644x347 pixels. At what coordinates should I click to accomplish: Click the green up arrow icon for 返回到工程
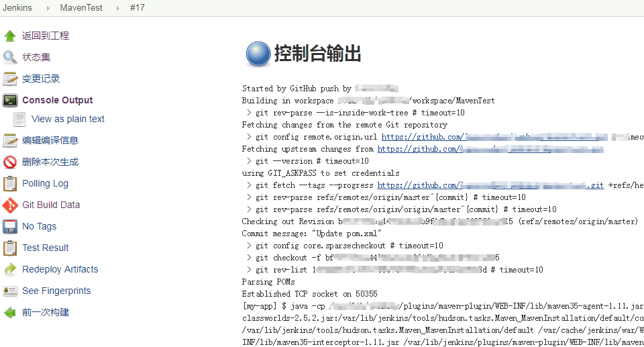pyautogui.click(x=10, y=36)
